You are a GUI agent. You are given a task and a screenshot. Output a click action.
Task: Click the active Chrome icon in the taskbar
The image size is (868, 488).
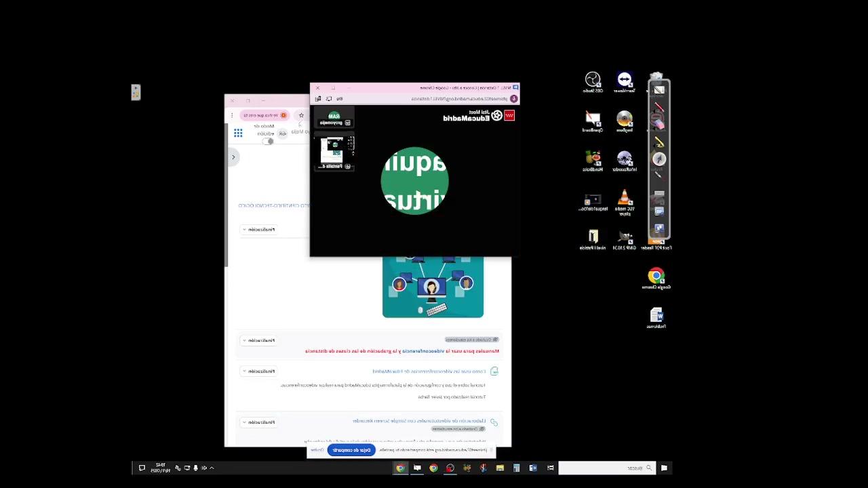tap(400, 468)
